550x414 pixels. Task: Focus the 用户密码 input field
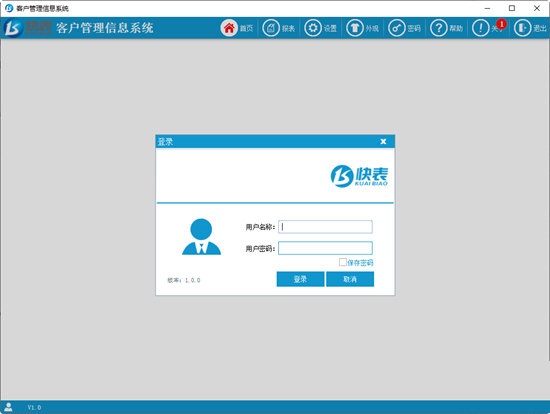pos(325,248)
